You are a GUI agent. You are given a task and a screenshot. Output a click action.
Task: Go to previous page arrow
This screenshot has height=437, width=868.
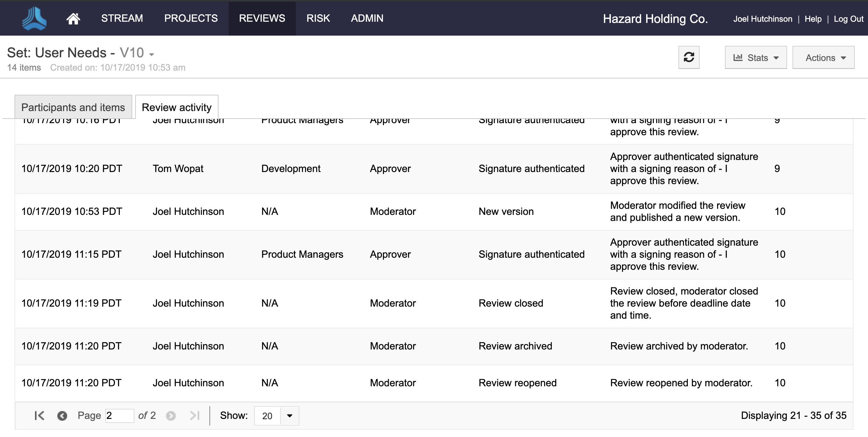[x=62, y=416]
